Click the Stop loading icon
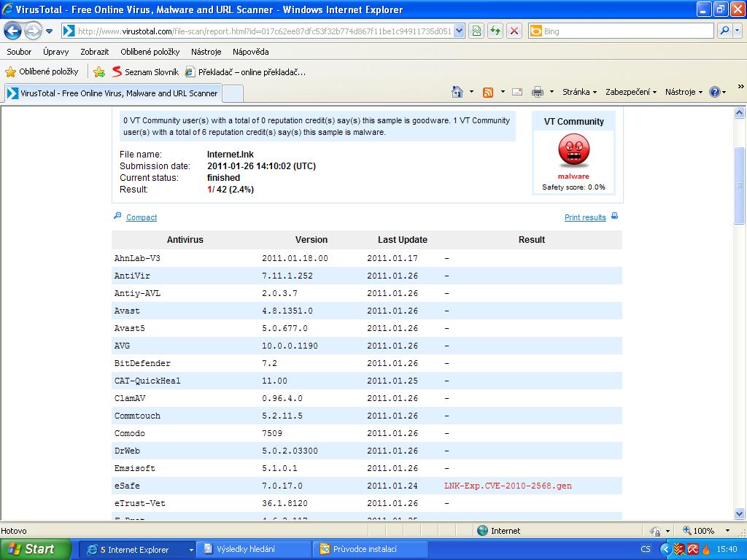Image resolution: width=747 pixels, height=560 pixels. pos(514,31)
